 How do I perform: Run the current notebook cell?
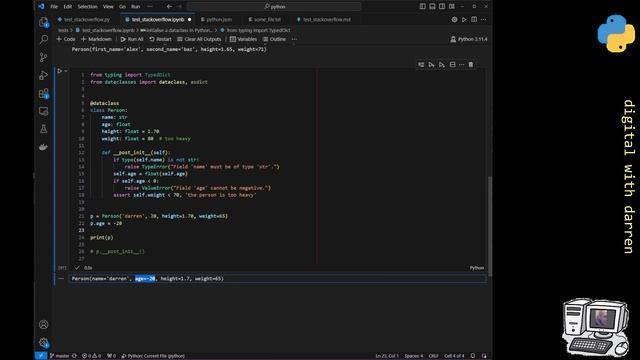pyautogui.click(x=60, y=71)
